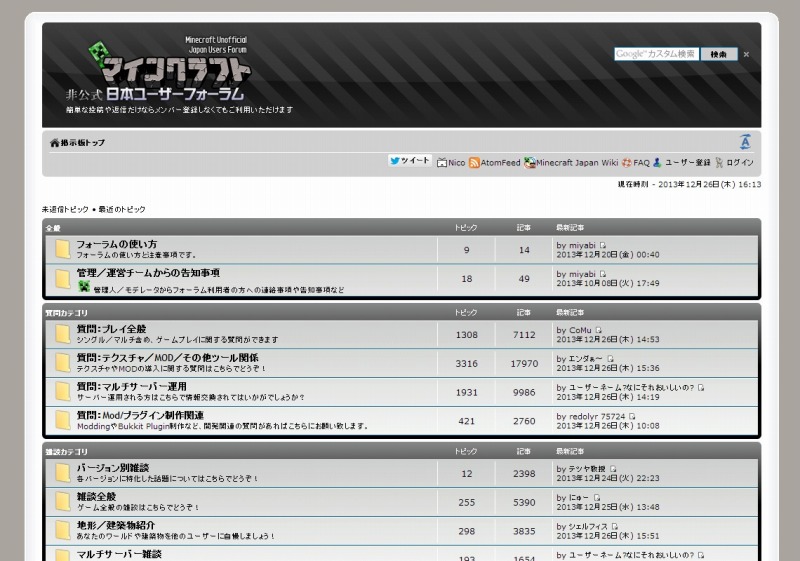Click author redolyr 75724

(597, 416)
